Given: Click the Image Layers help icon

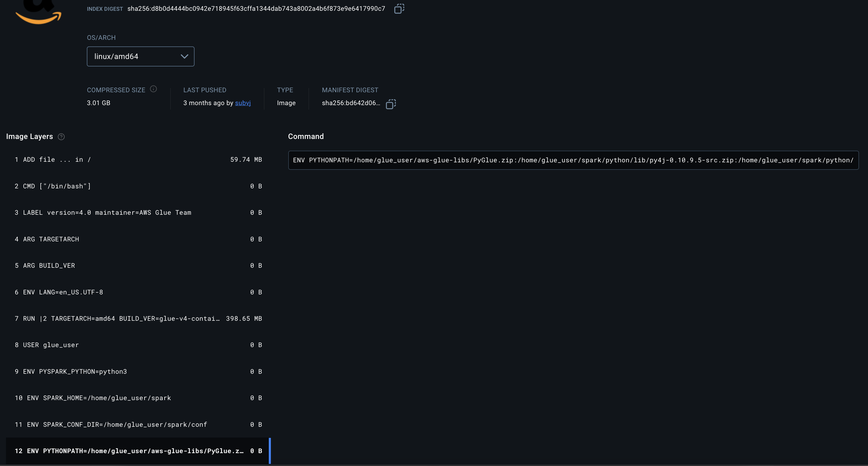Looking at the screenshot, I should point(61,137).
